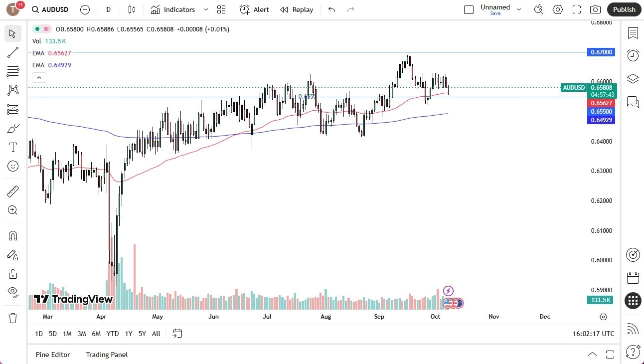Screen dimensions: 644x364
Task: Start bar Replay mode
Action: click(297, 9)
